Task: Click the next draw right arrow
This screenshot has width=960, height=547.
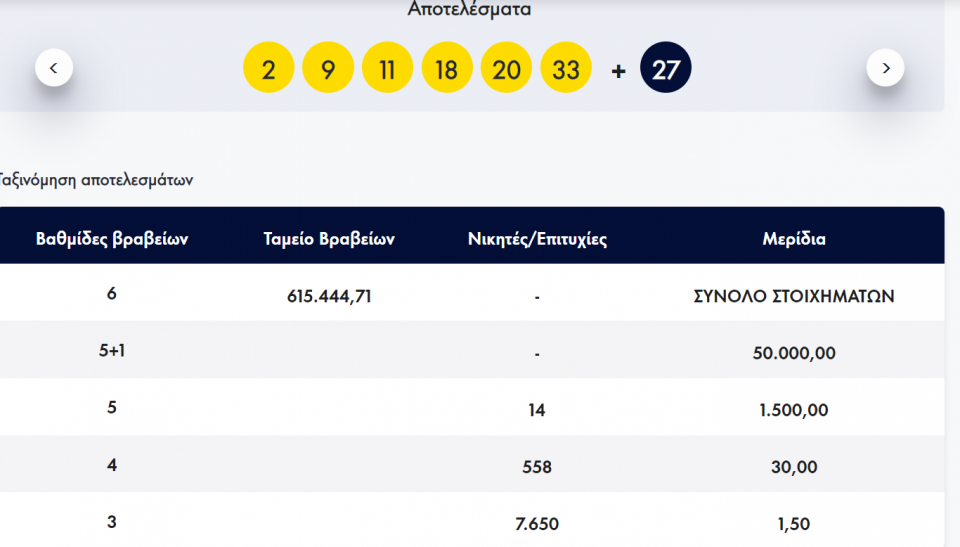Action: click(x=885, y=68)
